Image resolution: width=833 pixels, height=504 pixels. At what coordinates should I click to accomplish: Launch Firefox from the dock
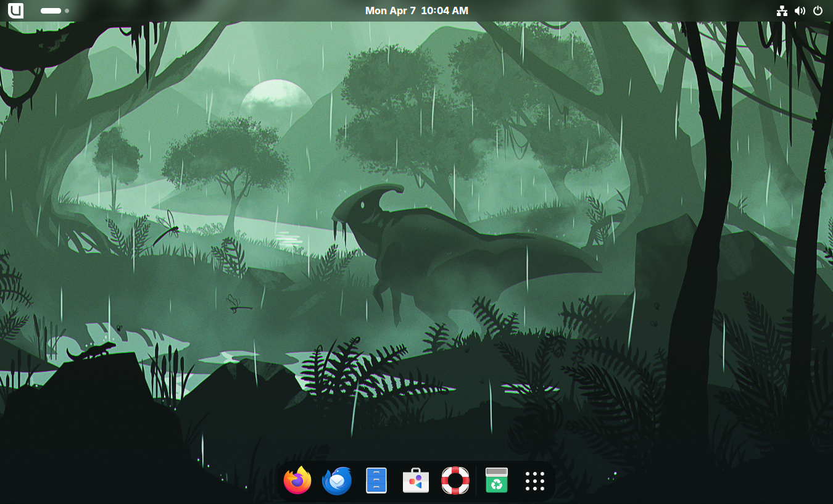(297, 481)
